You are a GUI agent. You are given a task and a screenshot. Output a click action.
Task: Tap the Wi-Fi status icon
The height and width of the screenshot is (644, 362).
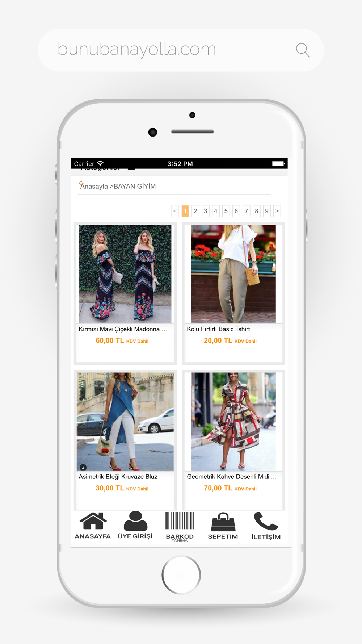pyautogui.click(x=100, y=163)
